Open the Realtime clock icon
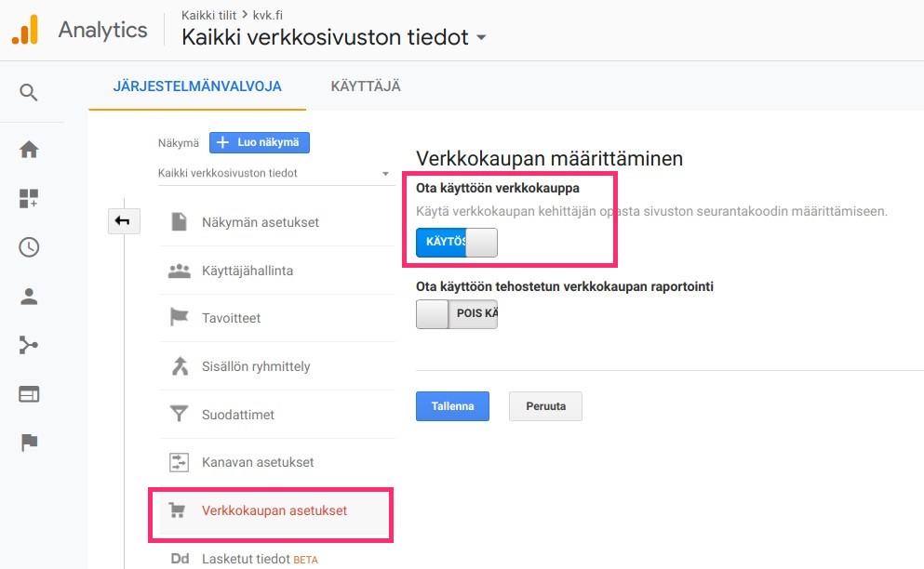This screenshot has width=924, height=569. click(29, 247)
